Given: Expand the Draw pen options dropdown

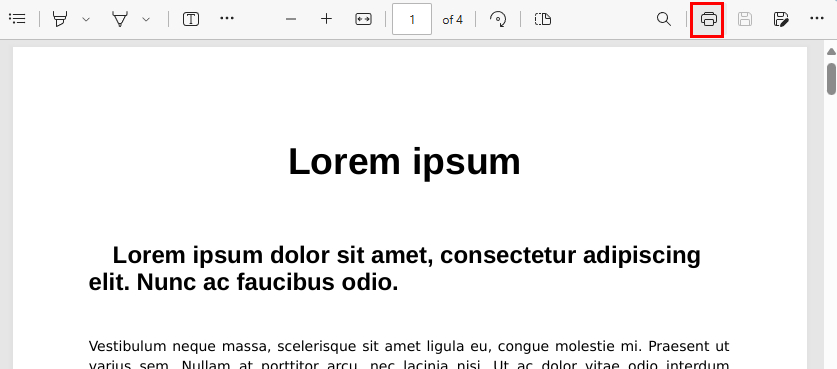Looking at the screenshot, I should (146, 20).
